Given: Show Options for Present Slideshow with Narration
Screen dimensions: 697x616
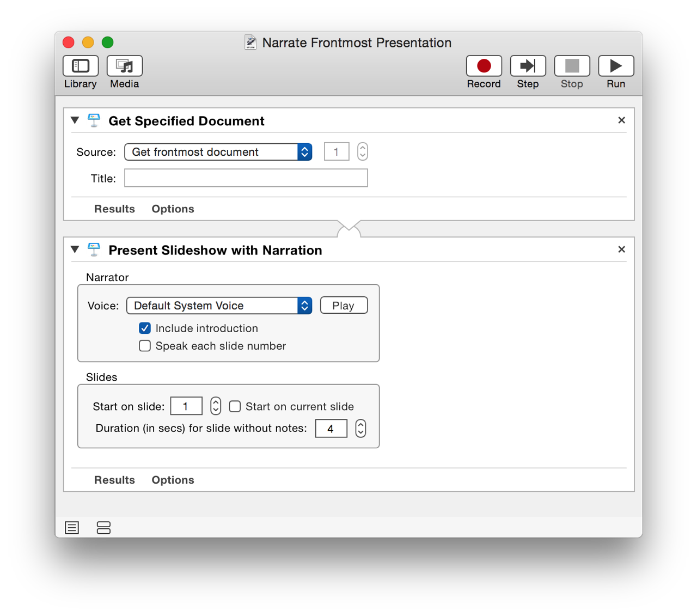Looking at the screenshot, I should pos(173,480).
